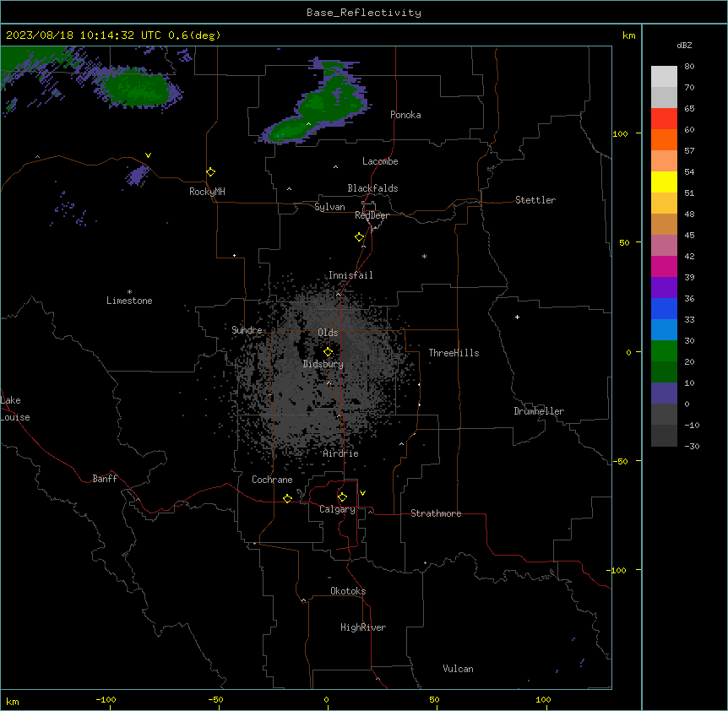Select the Airdrie label

340,453
